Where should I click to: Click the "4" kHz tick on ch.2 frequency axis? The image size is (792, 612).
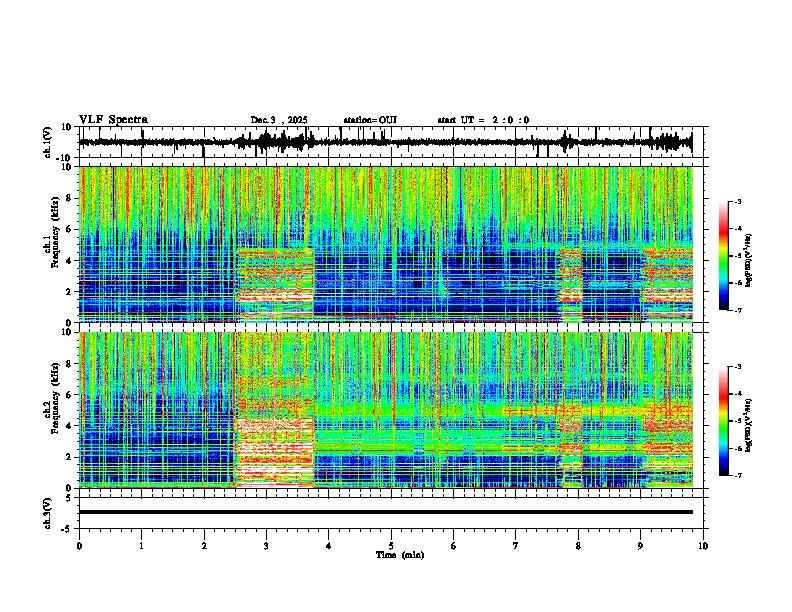pyautogui.click(x=69, y=426)
